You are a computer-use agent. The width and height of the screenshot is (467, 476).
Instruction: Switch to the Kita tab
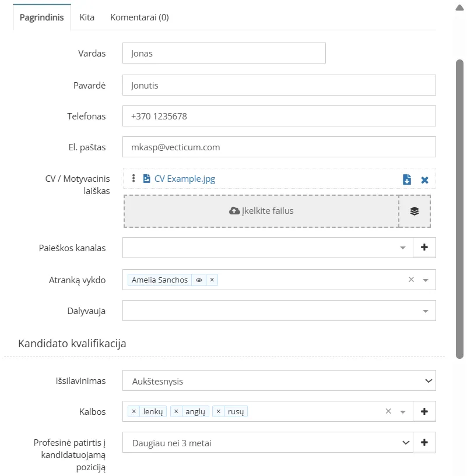[x=87, y=17]
